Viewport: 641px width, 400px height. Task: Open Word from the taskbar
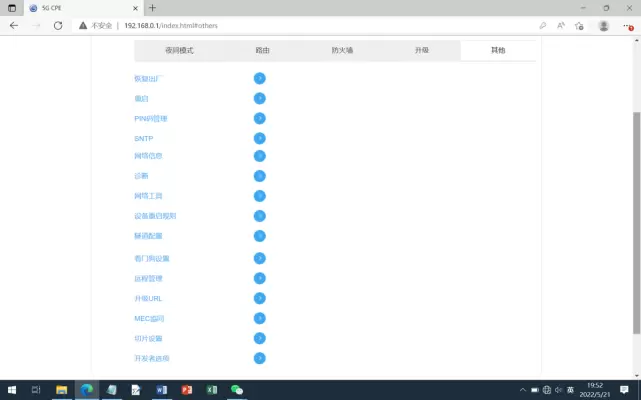161,390
